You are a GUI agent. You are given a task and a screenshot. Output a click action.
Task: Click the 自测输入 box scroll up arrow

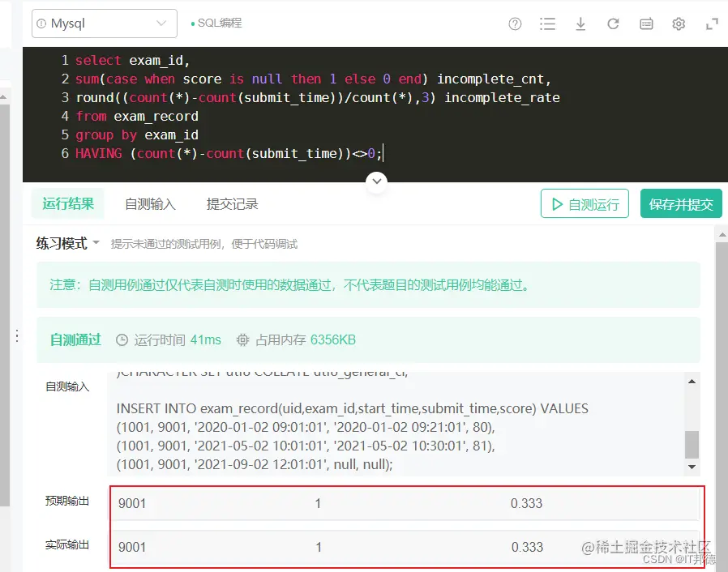coord(692,382)
